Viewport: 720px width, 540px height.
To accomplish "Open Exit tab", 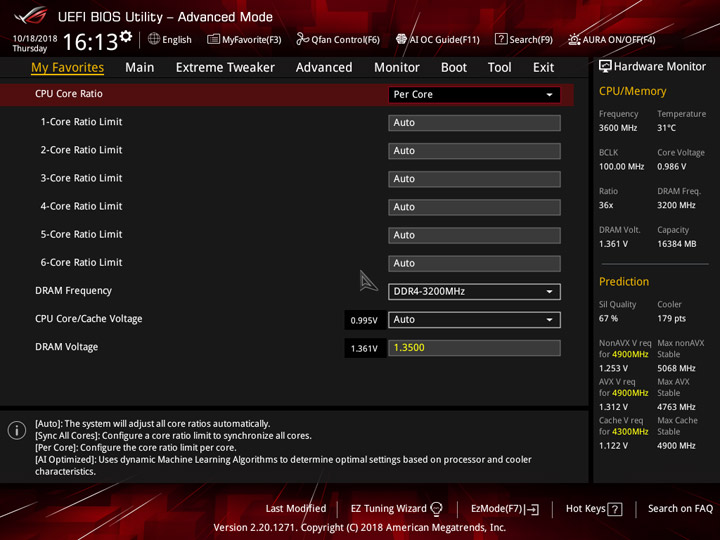I will coord(543,68).
